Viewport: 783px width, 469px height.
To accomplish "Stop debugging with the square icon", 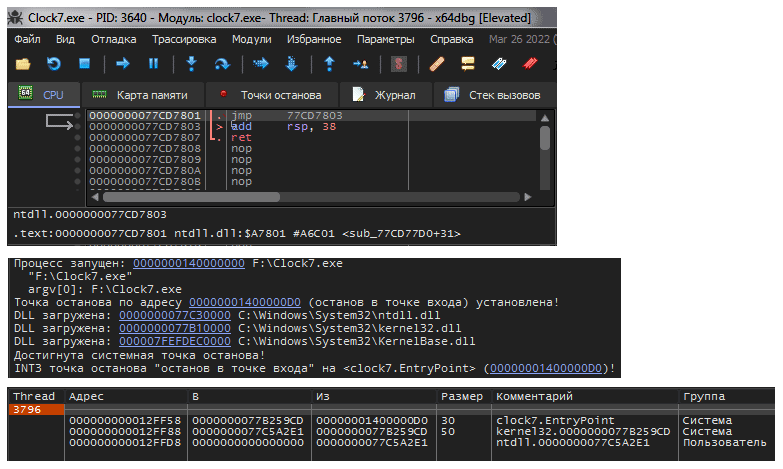I will [84, 64].
